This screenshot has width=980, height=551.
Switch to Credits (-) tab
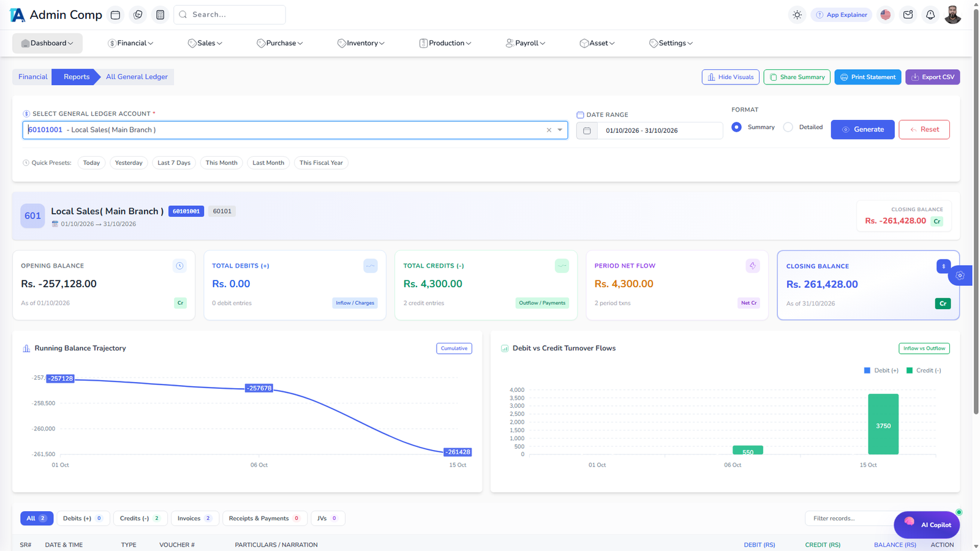[x=140, y=519]
